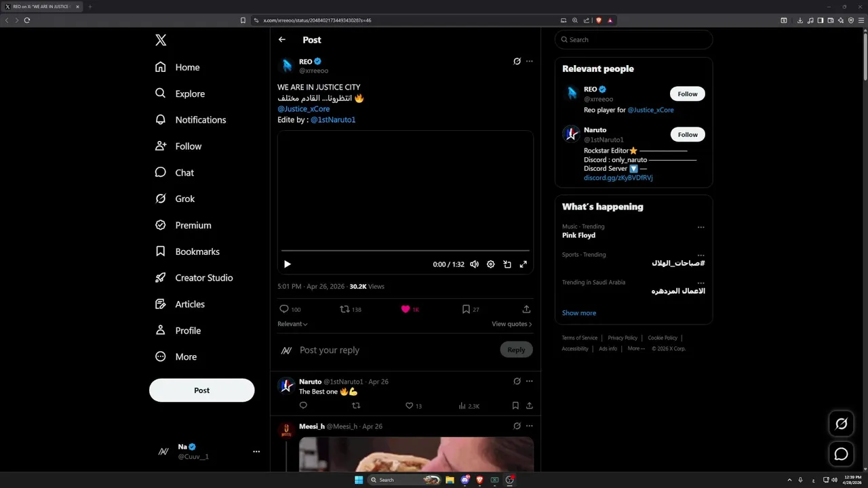Image resolution: width=868 pixels, height=488 pixels.
Task: Toggle bookmark on the post with 27
Action: coord(471,309)
